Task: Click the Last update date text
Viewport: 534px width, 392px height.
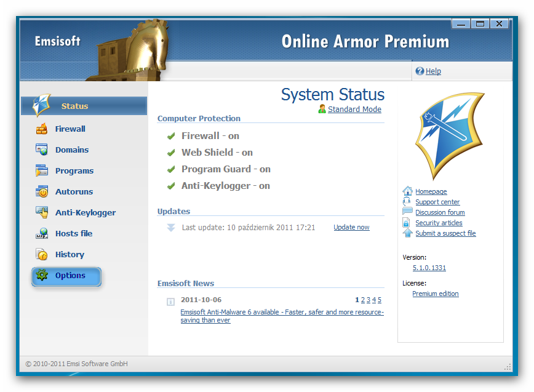Action: point(249,228)
